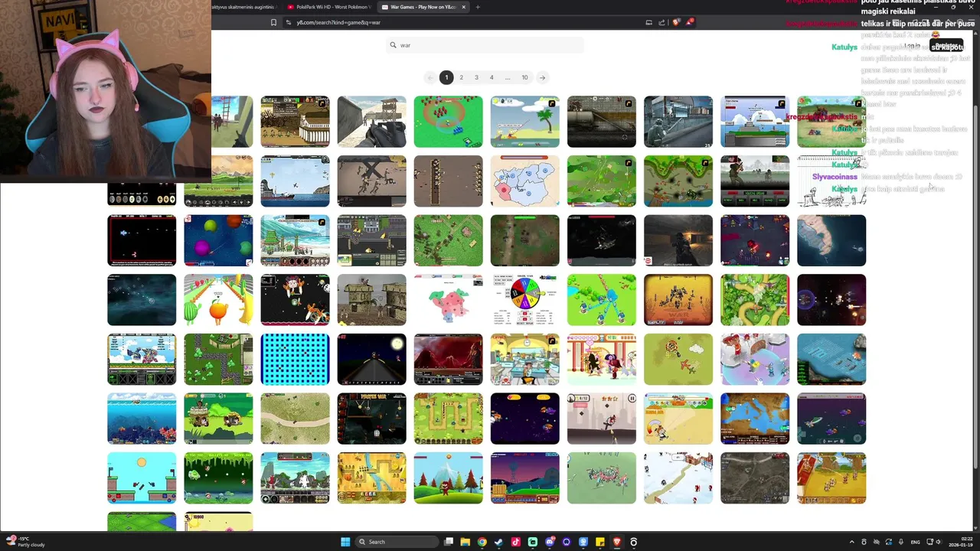The width and height of the screenshot is (980, 551).
Task: Click the Windows taskbar Search box
Action: pyautogui.click(x=396, y=542)
